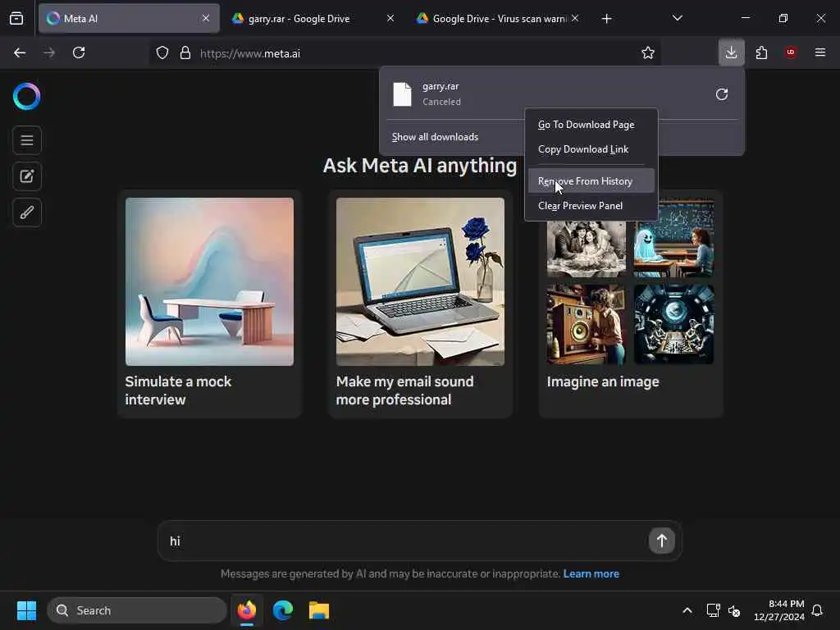Open Firefox from the taskbar
Viewport: 840px width, 630px height.
247,610
